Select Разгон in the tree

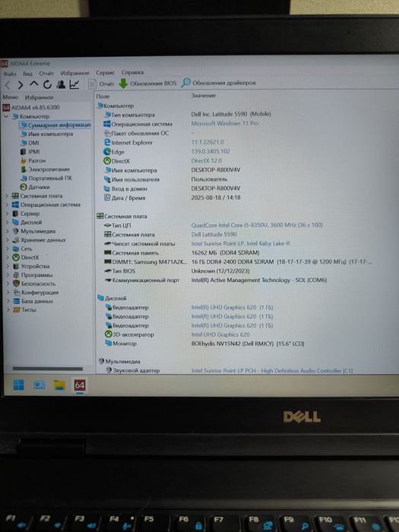tap(33, 160)
